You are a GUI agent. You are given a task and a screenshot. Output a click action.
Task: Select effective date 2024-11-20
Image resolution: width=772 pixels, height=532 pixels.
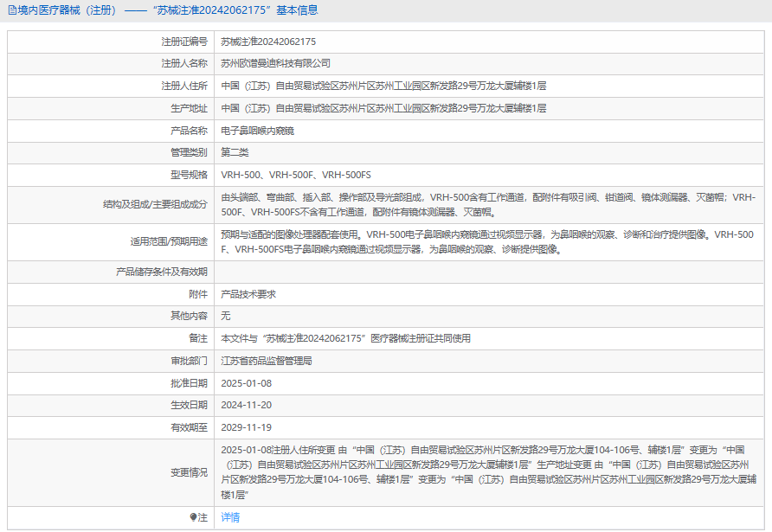[x=246, y=405]
